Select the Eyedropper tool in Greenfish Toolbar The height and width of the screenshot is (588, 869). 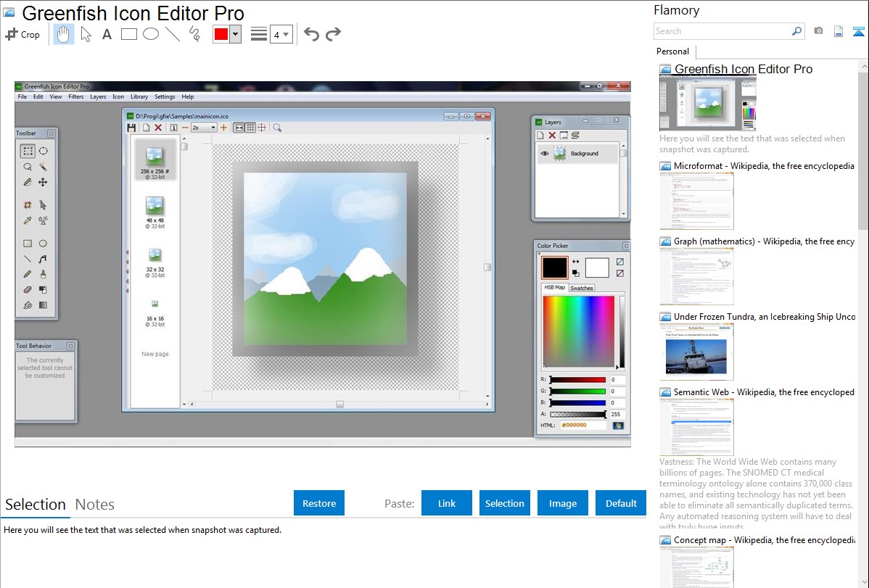pos(28,220)
